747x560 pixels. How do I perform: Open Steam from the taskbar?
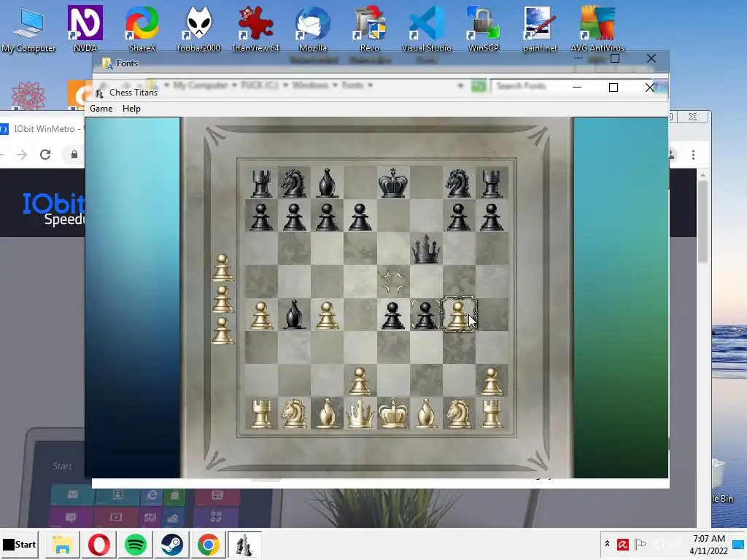pos(172,544)
